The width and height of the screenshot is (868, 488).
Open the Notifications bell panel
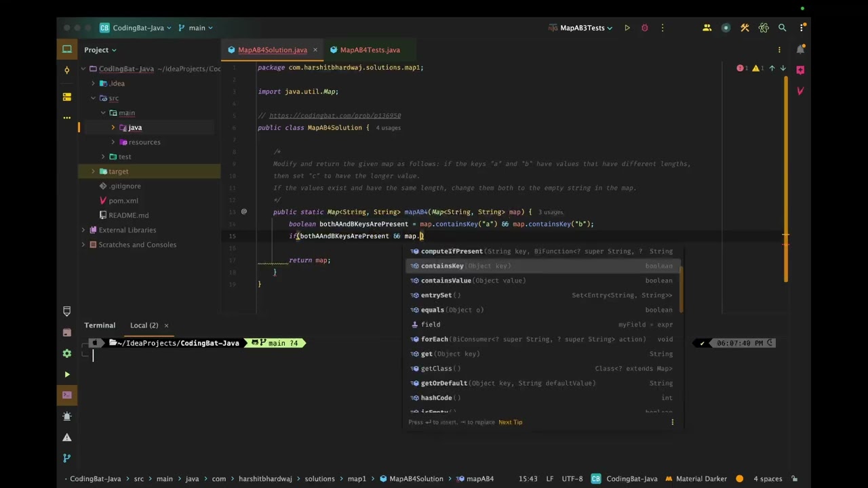[x=800, y=49]
